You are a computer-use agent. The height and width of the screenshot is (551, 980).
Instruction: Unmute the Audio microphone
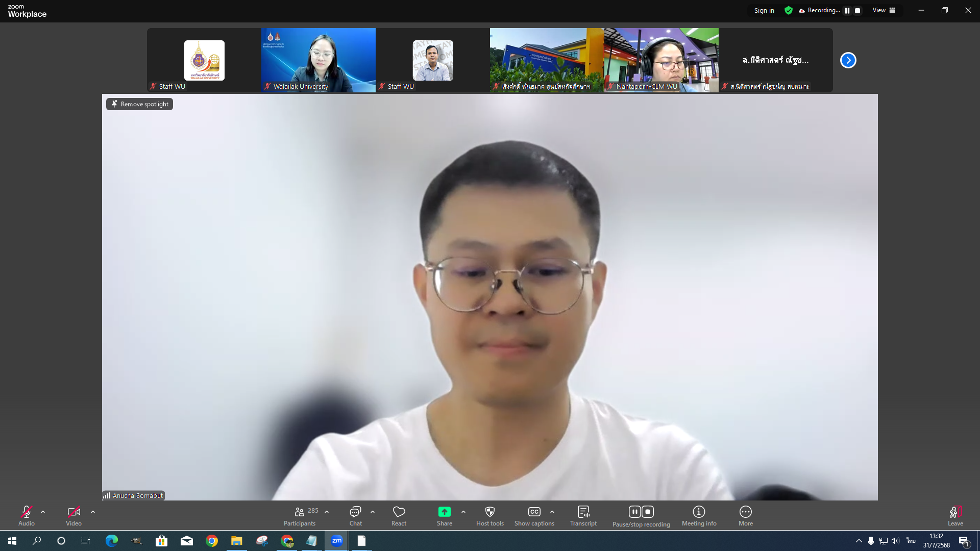27,512
